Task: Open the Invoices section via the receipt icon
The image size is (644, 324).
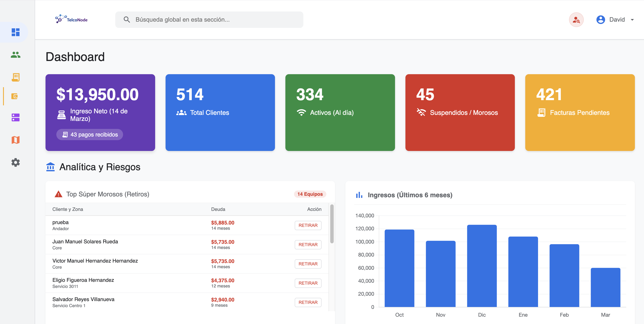Action: coord(16,77)
